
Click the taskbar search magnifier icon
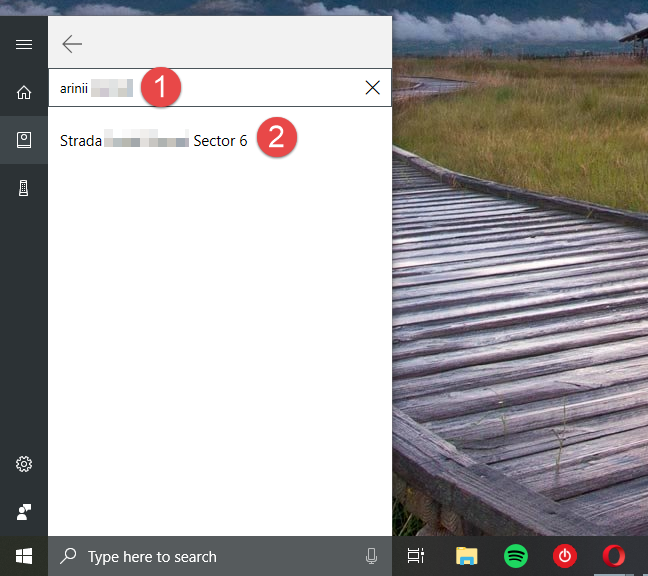(x=68, y=556)
